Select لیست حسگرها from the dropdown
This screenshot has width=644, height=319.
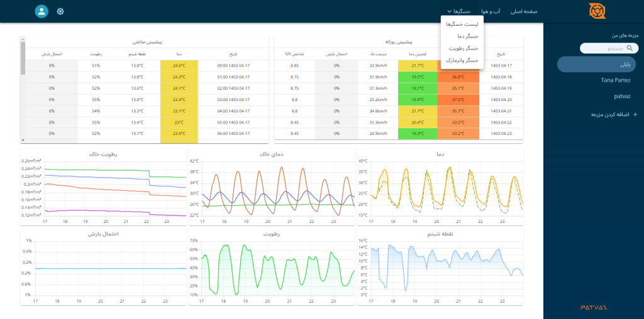point(462,24)
